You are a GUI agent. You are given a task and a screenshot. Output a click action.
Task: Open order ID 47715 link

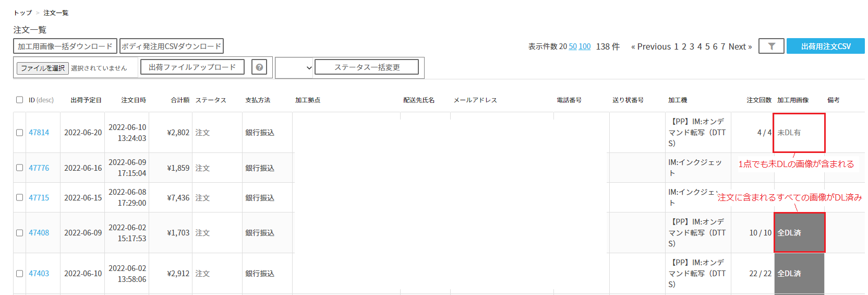39,197
